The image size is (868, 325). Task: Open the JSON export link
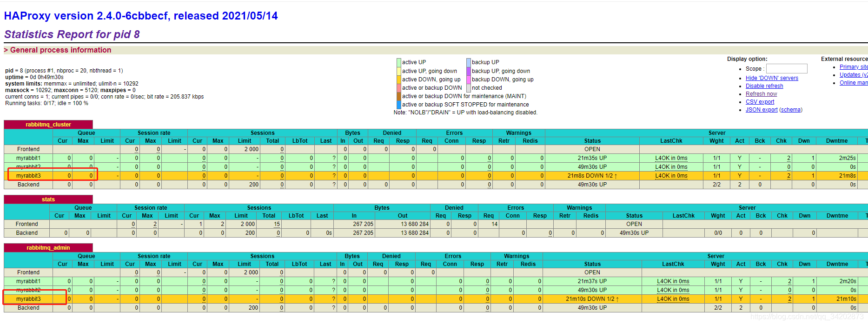click(761, 110)
